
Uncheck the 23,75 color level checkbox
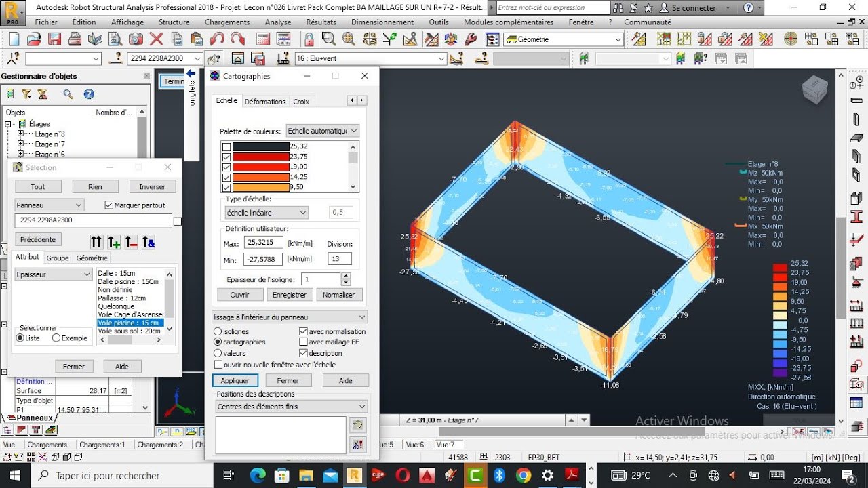(x=226, y=157)
